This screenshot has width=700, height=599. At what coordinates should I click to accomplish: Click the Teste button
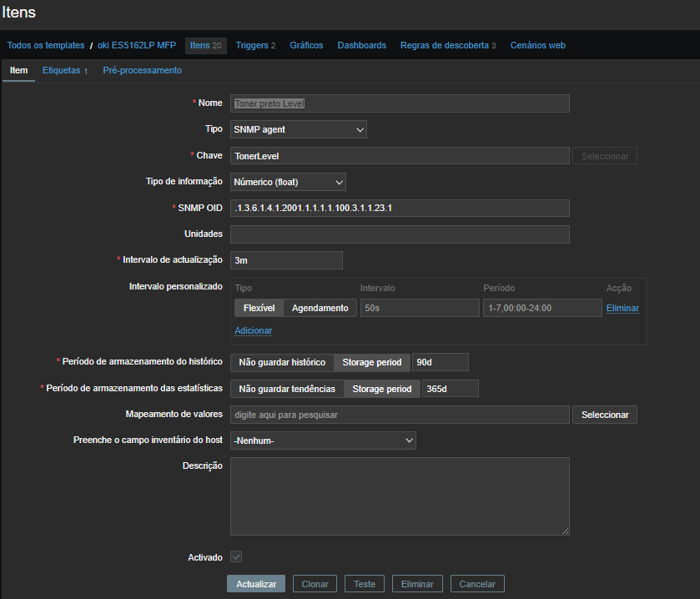coord(365,584)
